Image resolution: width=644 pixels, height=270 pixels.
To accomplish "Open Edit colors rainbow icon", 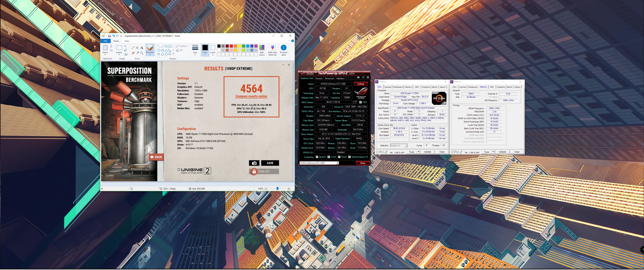I will [262, 48].
